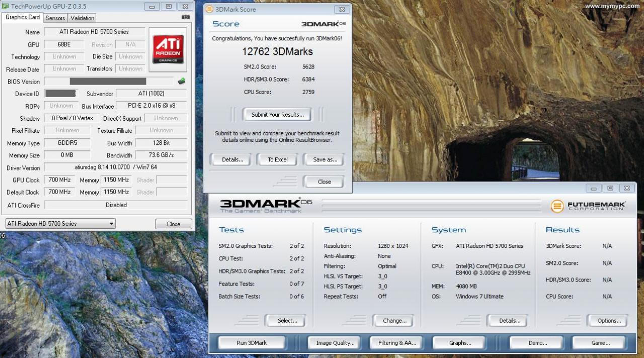
Task: Open Image Quality... tool
Action: click(335, 343)
